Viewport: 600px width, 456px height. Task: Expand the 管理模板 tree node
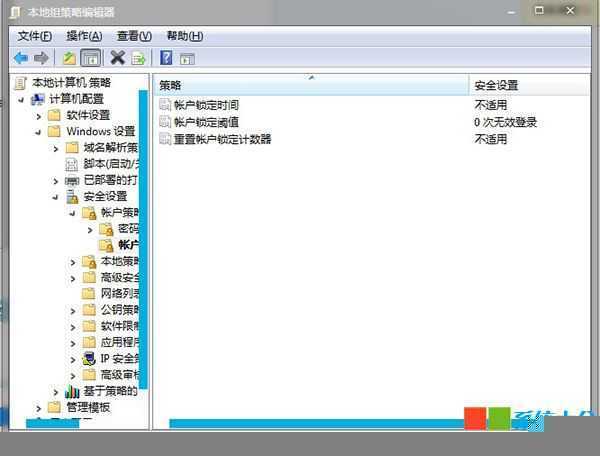point(38,408)
